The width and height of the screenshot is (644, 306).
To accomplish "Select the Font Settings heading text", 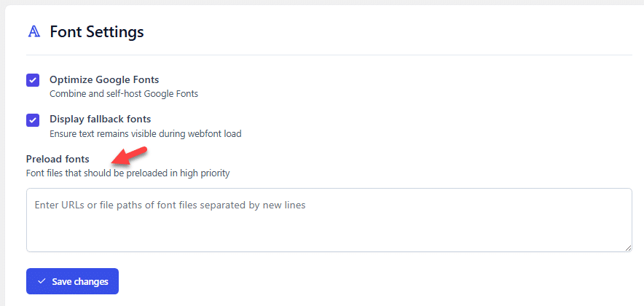I will (97, 31).
